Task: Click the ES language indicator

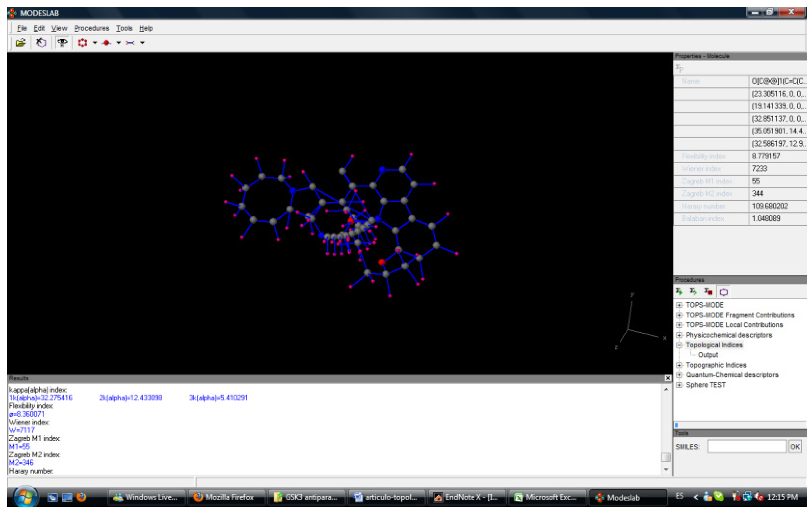Action: tap(679, 496)
